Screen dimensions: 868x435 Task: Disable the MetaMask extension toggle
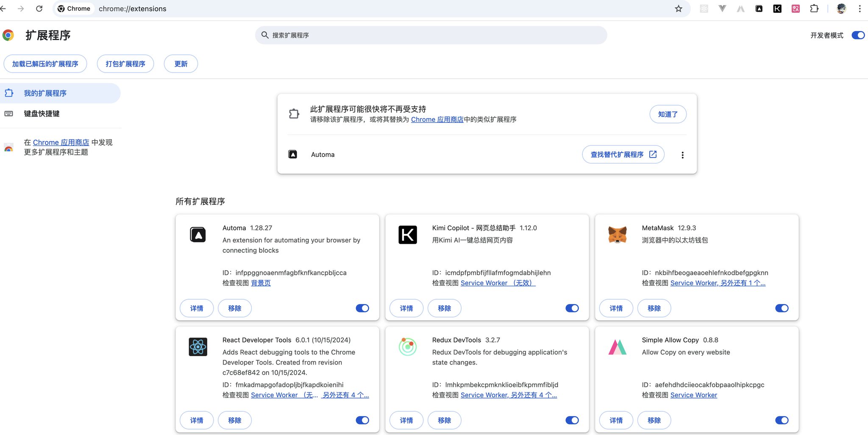click(782, 308)
